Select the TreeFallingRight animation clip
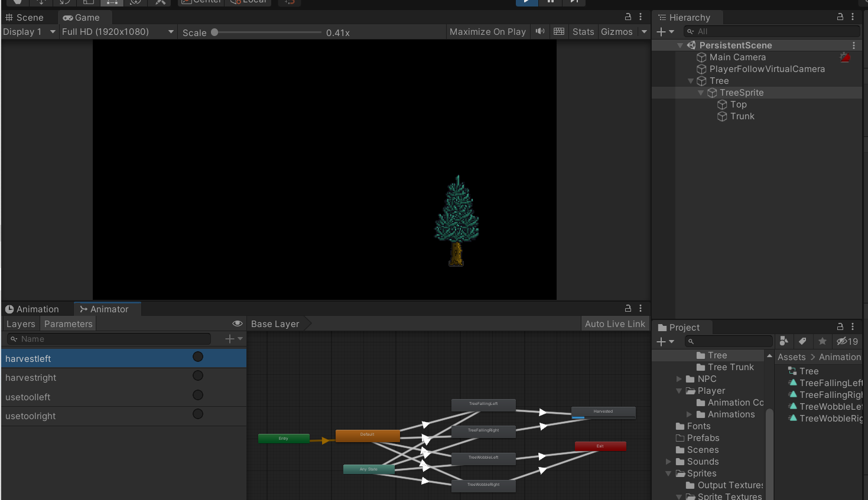The width and height of the screenshot is (868, 500). point(825,395)
